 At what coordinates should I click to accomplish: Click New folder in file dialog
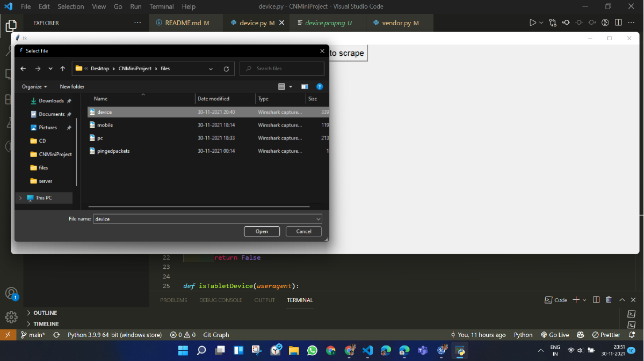point(72,86)
